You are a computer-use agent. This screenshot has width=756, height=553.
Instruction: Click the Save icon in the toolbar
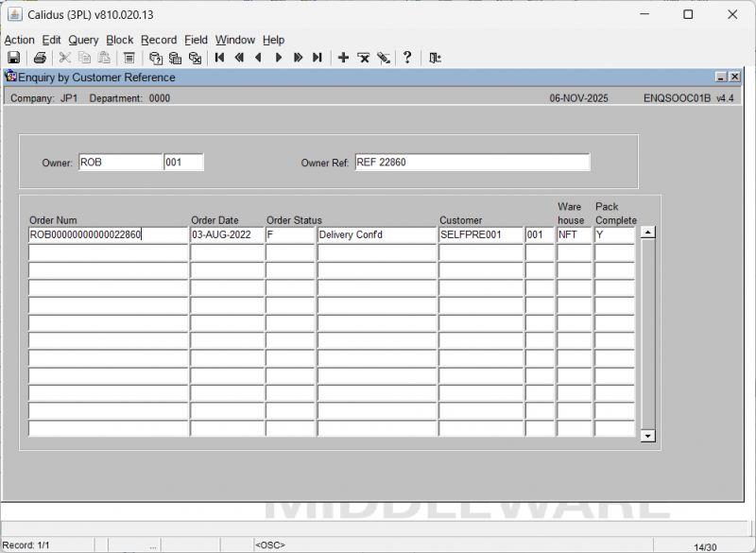coord(14,58)
